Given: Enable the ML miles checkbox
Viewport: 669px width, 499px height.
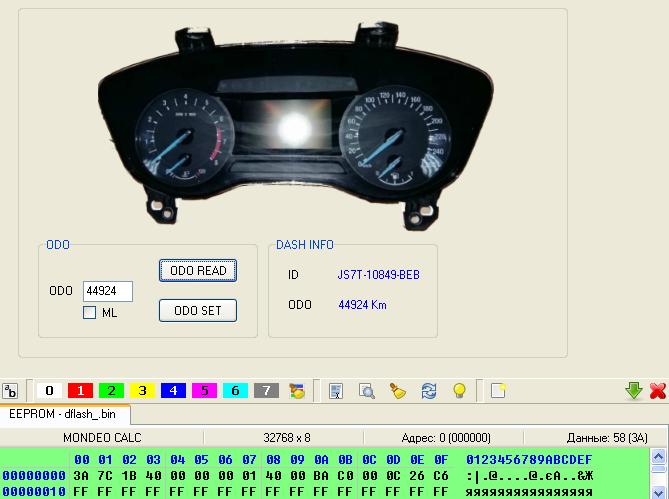Looking at the screenshot, I should pyautogui.click(x=90, y=313).
